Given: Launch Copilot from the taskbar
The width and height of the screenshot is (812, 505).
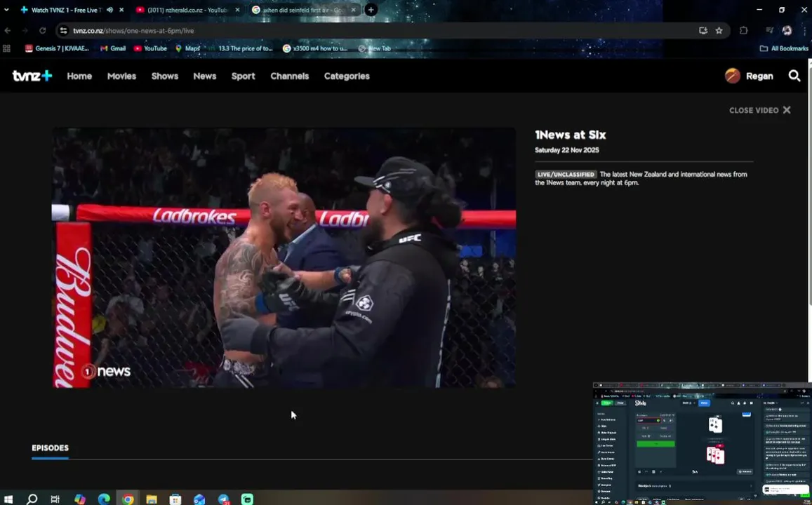Looking at the screenshot, I should (x=79, y=499).
